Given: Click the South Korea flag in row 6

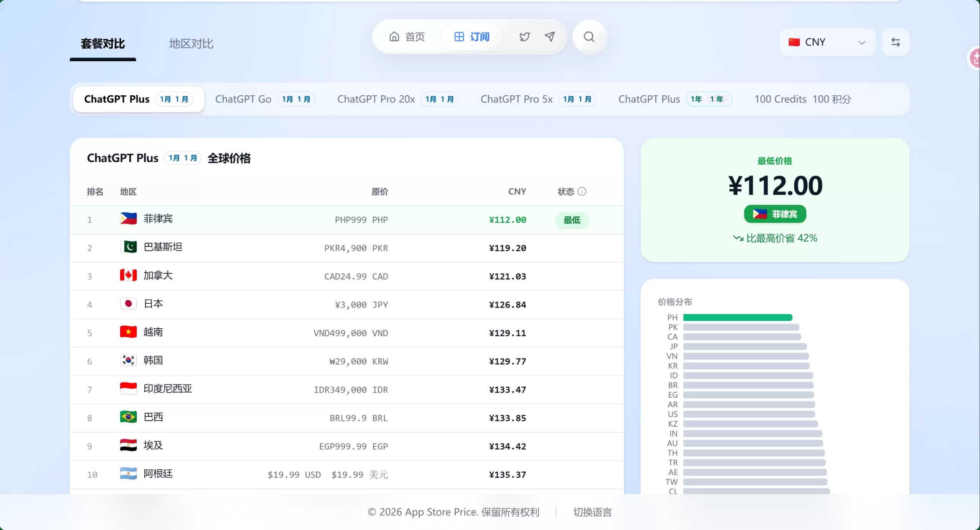Looking at the screenshot, I should [128, 360].
